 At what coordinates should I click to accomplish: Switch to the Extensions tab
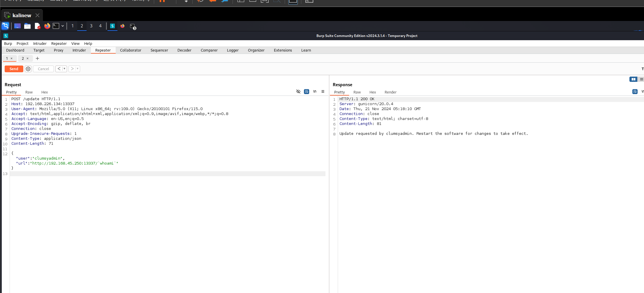[x=283, y=50]
